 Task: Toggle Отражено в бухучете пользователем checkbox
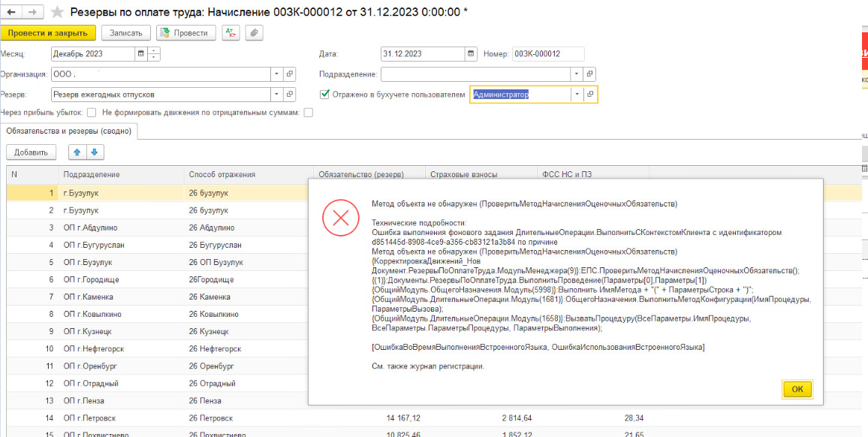coord(325,95)
